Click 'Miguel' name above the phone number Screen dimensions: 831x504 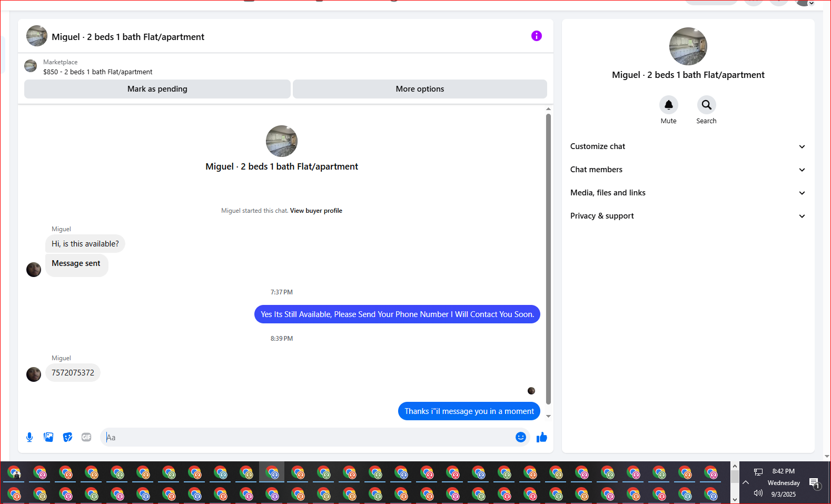click(61, 358)
